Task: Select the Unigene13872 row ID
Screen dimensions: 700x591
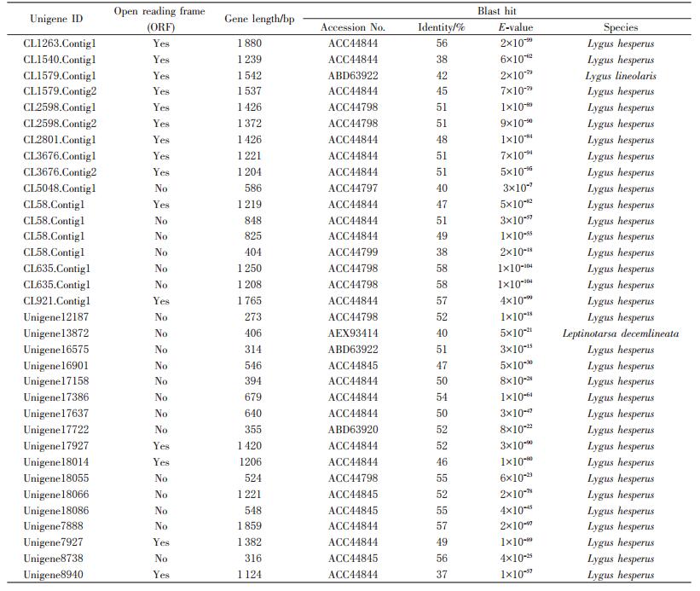Action: 56,333
